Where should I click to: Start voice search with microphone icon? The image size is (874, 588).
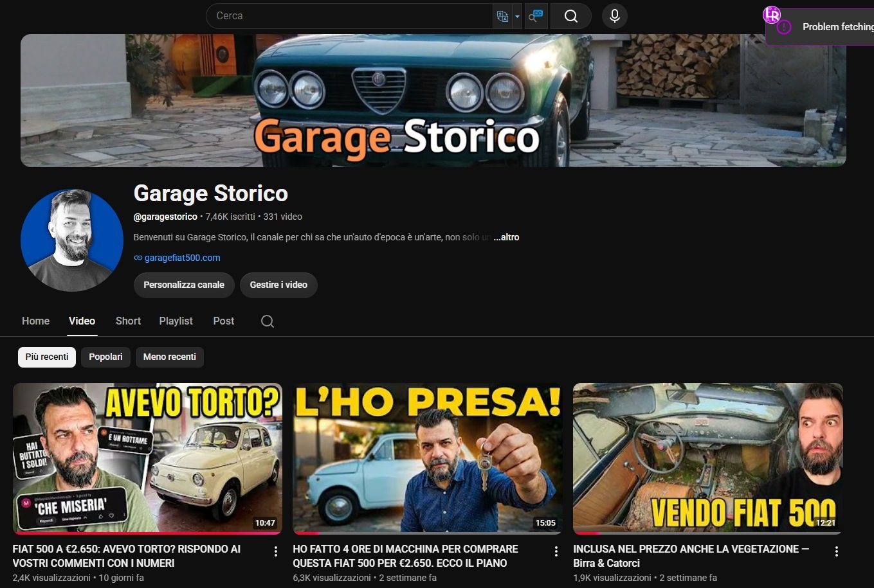pos(614,16)
